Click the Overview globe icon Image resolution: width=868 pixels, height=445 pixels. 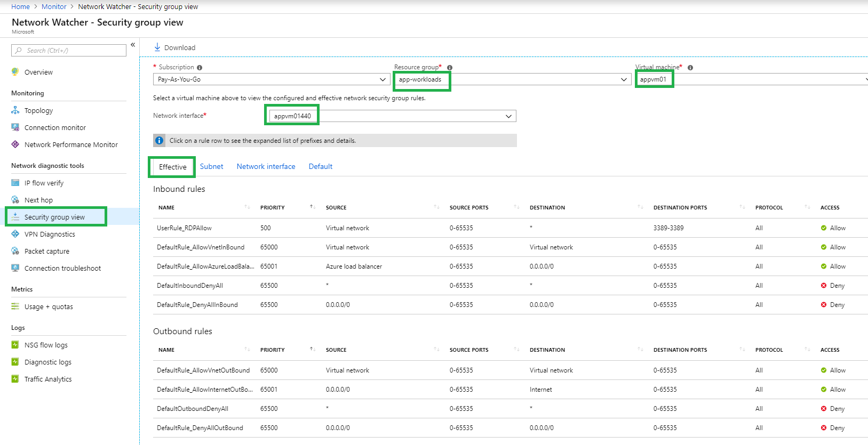point(15,72)
